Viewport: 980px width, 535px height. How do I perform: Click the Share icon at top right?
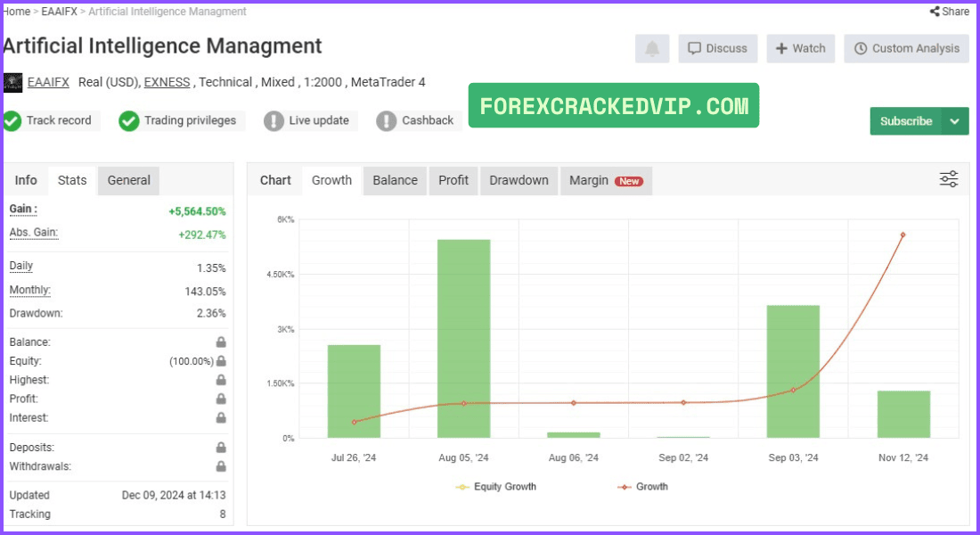(935, 12)
